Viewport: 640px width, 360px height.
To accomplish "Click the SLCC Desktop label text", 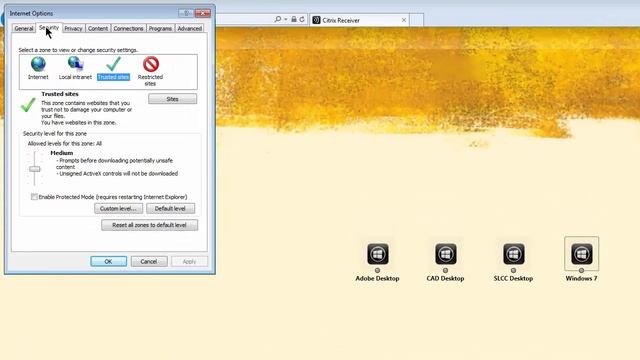I will 513,278.
